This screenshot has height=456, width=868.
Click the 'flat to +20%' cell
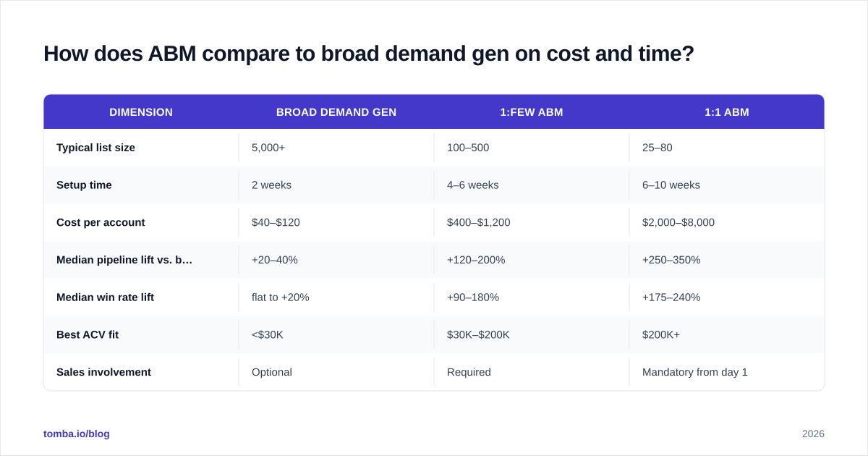[x=281, y=297]
